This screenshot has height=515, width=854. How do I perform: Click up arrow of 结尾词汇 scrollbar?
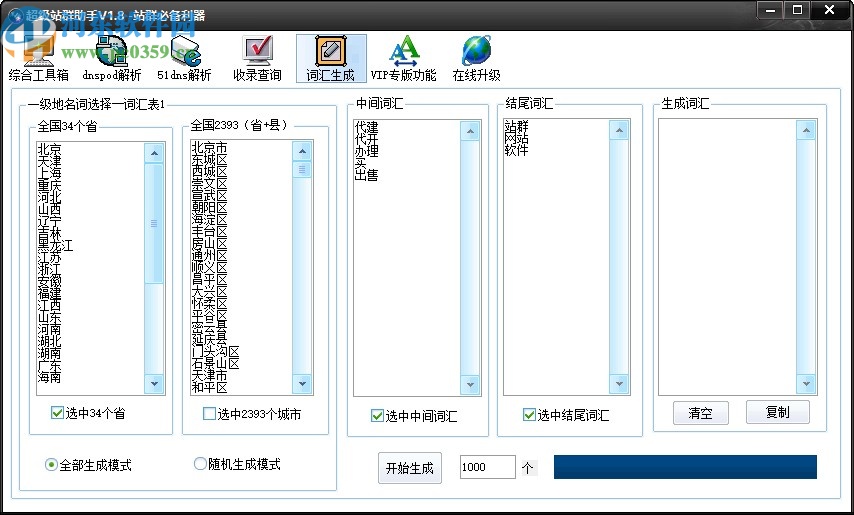[619, 130]
